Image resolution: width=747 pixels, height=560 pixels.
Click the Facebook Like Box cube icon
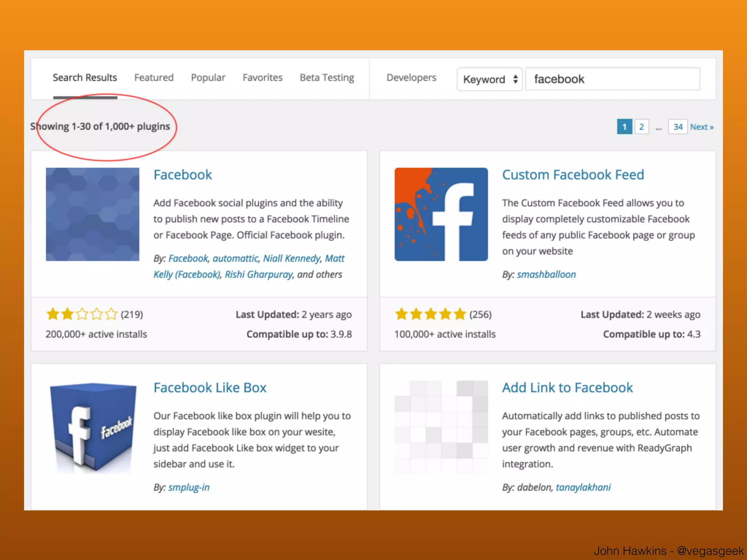pos(92,427)
